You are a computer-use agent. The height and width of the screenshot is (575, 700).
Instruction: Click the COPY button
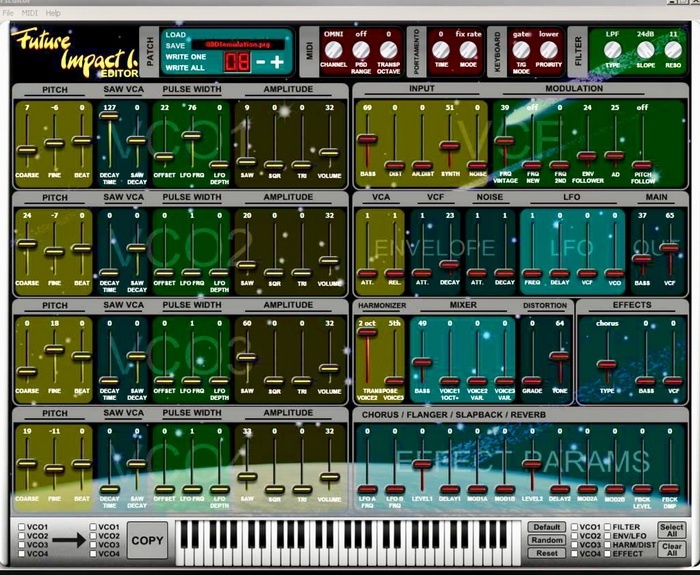(x=147, y=540)
